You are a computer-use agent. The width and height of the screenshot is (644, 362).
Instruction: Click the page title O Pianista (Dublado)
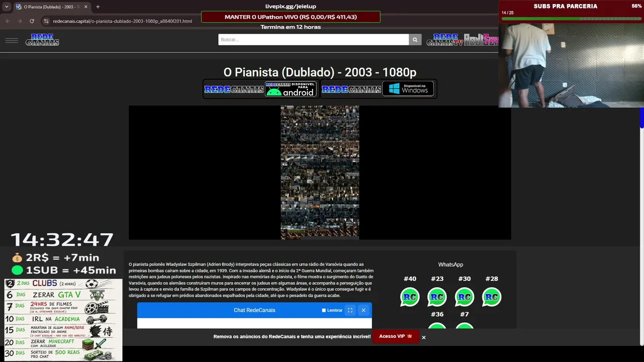320,72
